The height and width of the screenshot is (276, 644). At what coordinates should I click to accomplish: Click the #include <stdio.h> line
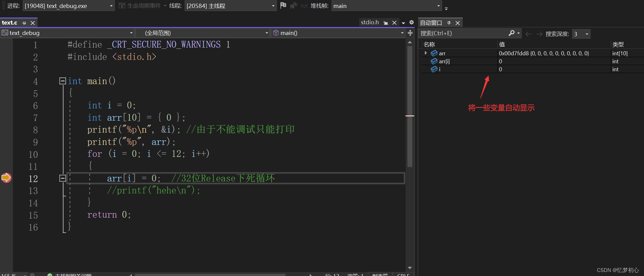112,56
